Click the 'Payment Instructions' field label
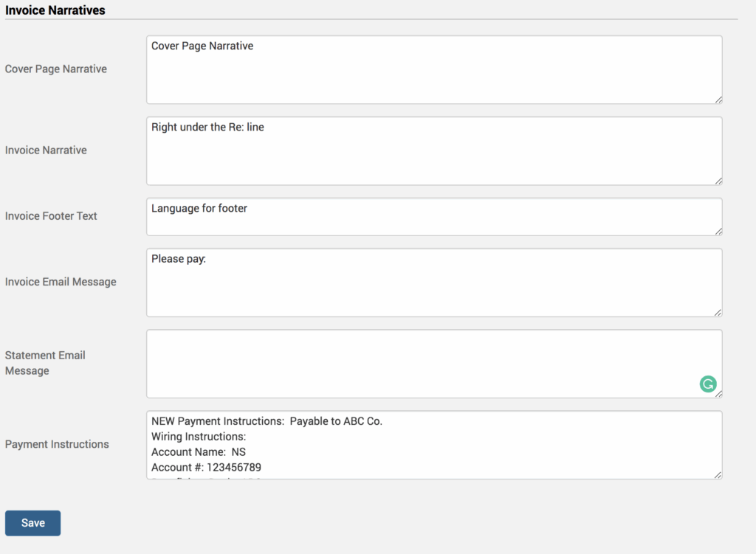The width and height of the screenshot is (756, 554). point(57,444)
